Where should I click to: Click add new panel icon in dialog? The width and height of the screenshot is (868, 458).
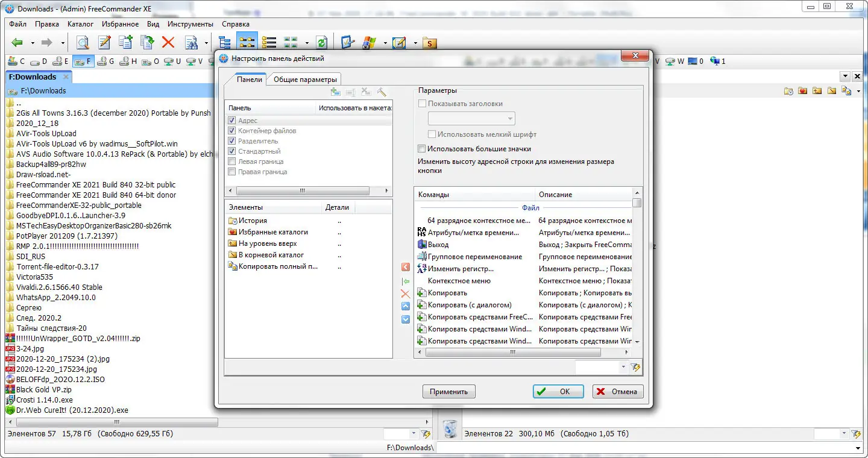pyautogui.click(x=336, y=92)
